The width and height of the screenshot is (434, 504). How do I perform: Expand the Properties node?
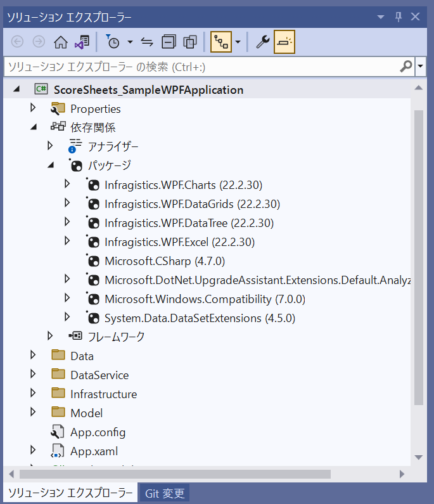pos(33,108)
